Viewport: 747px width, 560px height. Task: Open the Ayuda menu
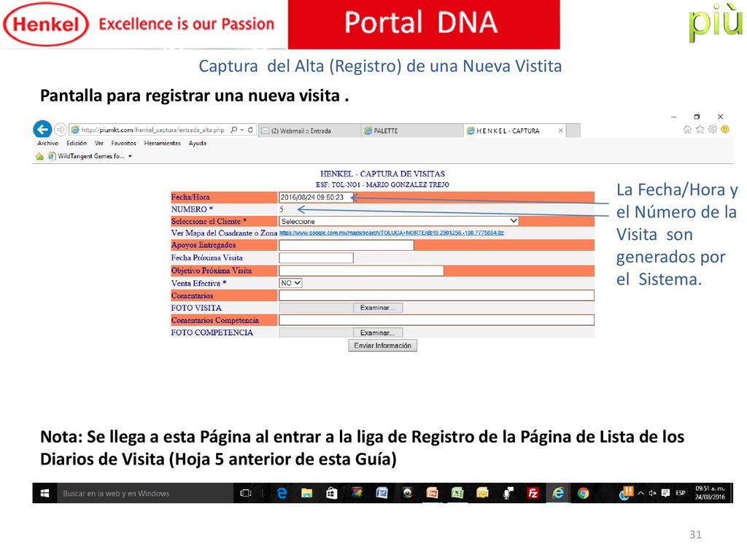click(198, 144)
